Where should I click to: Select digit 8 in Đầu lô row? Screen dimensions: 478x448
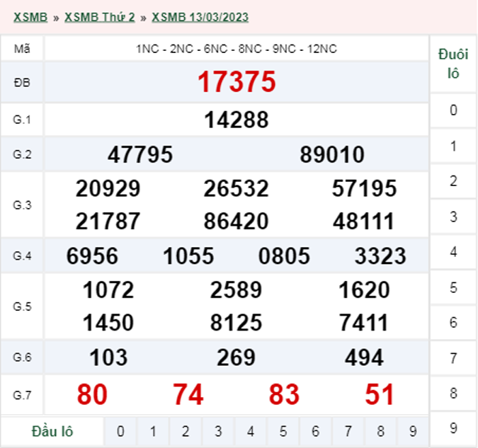pos(381,431)
